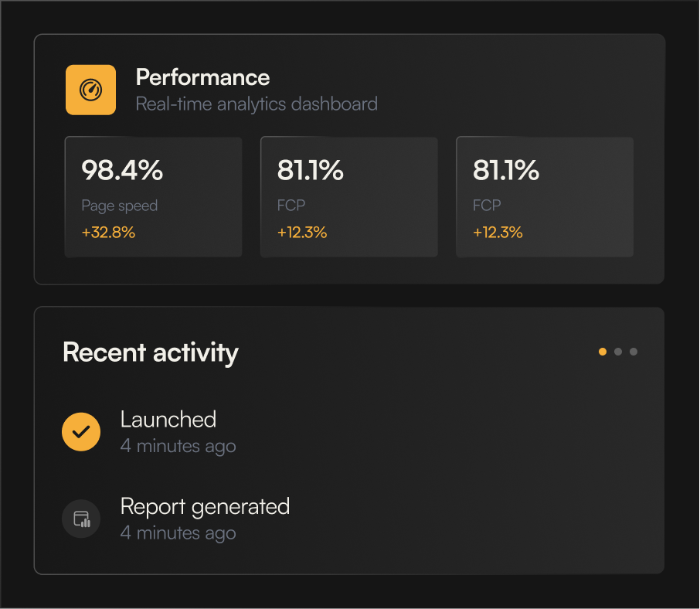Screen dimensions: 700x609
Task: Click the +12.3% change in middle card
Action: coord(302,232)
